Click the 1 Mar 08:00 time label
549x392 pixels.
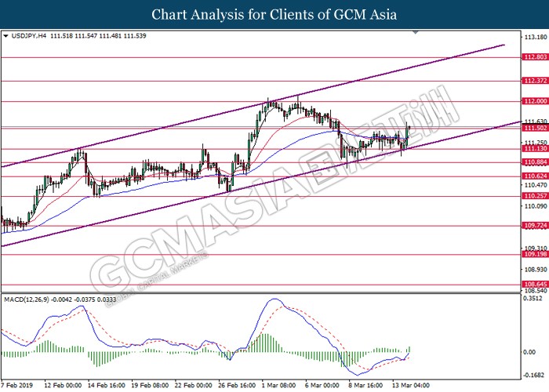click(278, 386)
